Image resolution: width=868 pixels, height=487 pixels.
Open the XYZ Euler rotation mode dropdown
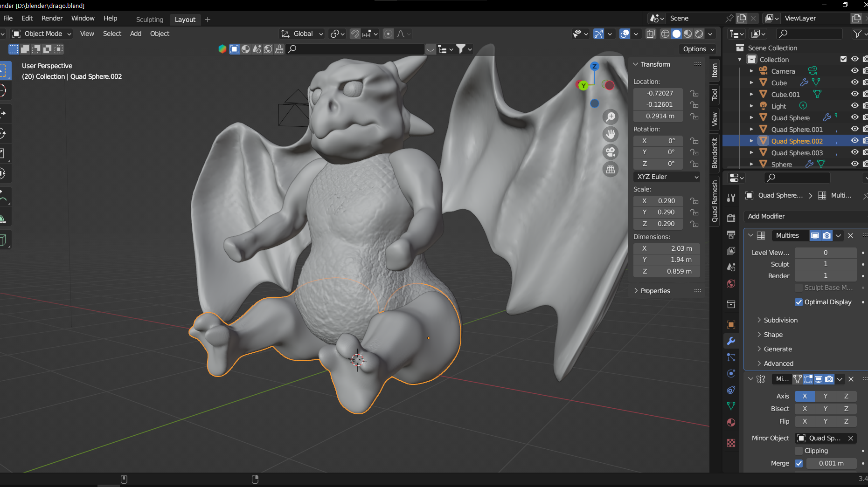[667, 177]
